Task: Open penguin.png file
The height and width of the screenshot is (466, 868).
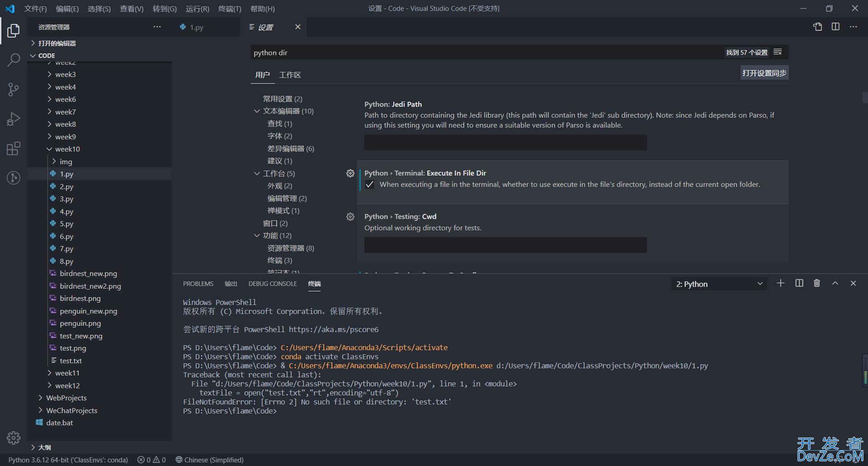Action: [80, 323]
